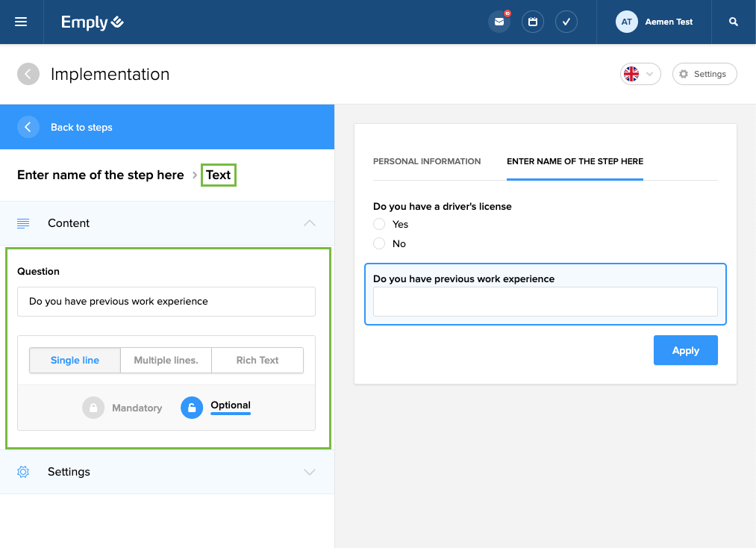Open the calendar icon in header
Viewport: 756px width, 548px height.
(533, 22)
